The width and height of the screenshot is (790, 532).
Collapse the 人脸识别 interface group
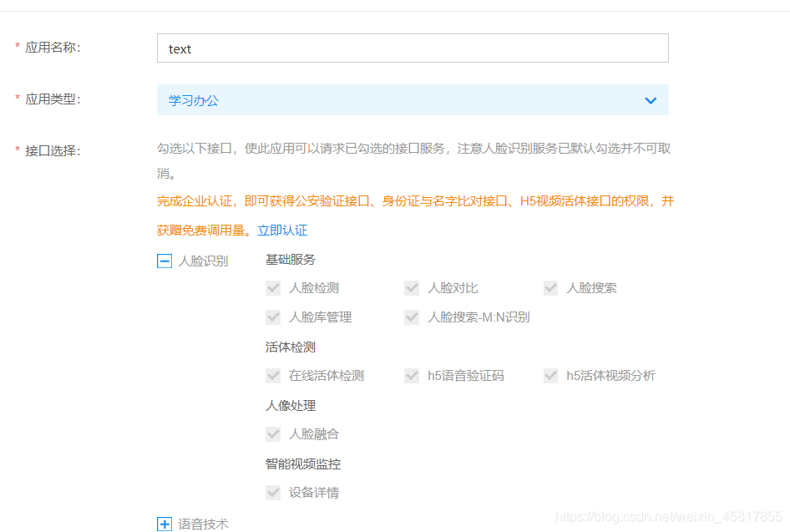pos(165,261)
